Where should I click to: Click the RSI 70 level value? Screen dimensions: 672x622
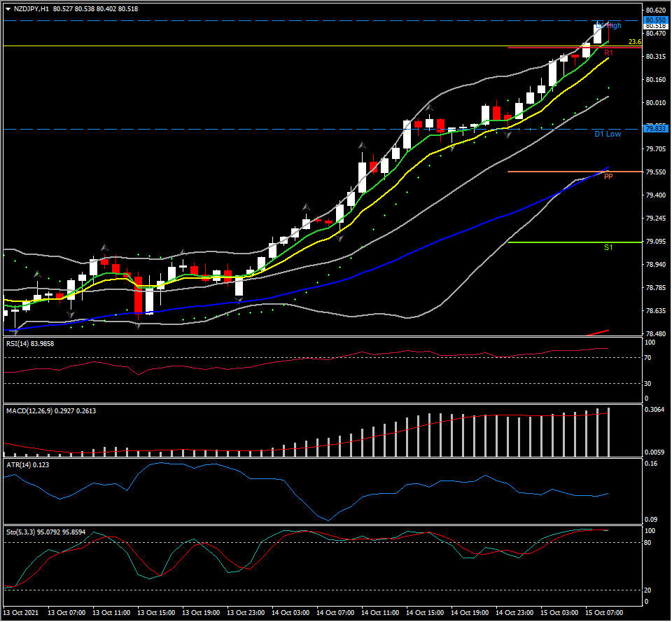[x=648, y=357]
